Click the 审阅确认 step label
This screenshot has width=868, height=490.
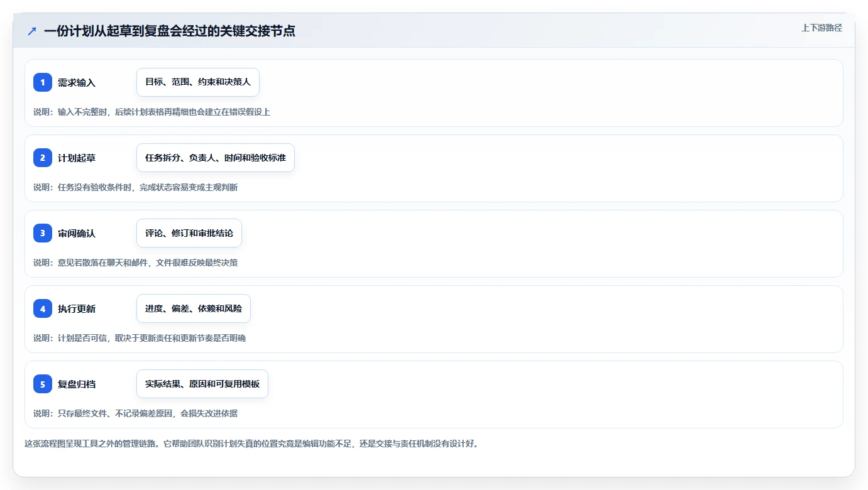tap(77, 233)
